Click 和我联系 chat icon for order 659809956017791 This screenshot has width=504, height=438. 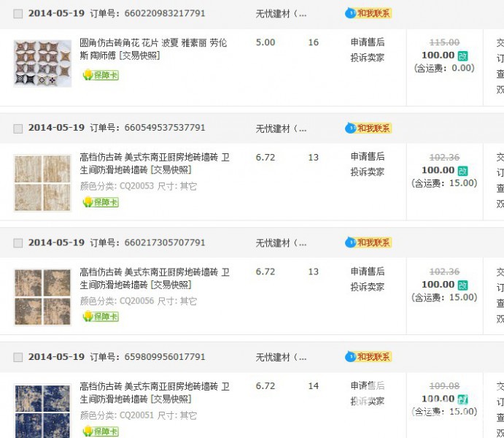tap(368, 357)
